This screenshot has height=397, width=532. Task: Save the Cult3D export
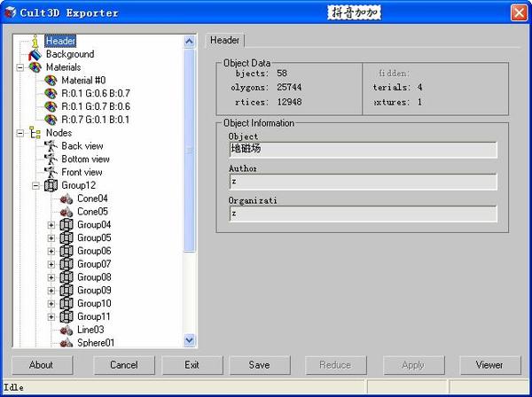(x=260, y=365)
